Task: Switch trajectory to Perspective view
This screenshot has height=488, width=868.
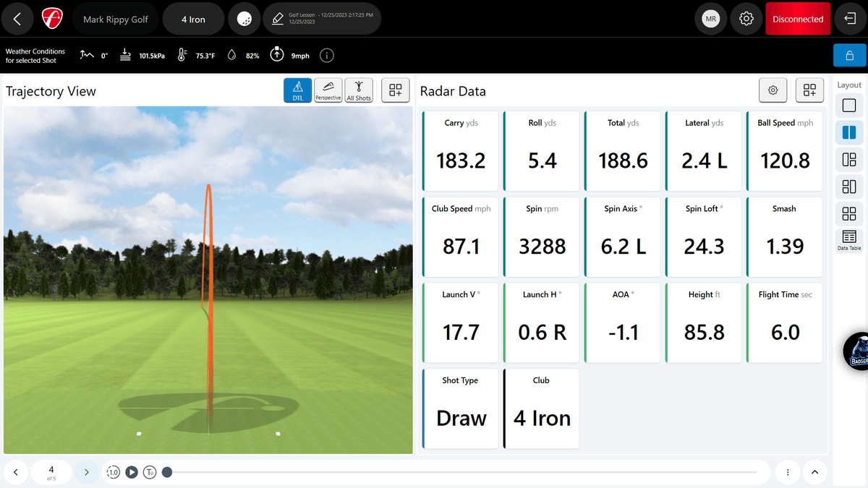Action: tap(328, 90)
